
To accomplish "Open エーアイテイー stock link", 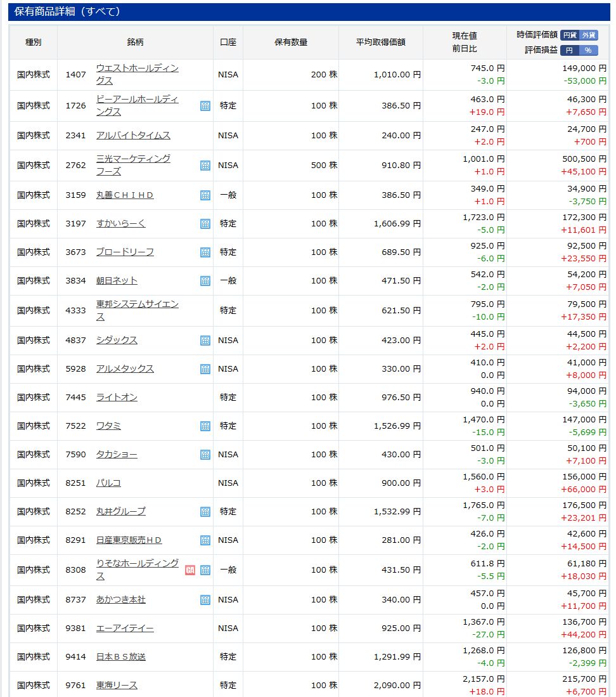I will [x=125, y=628].
